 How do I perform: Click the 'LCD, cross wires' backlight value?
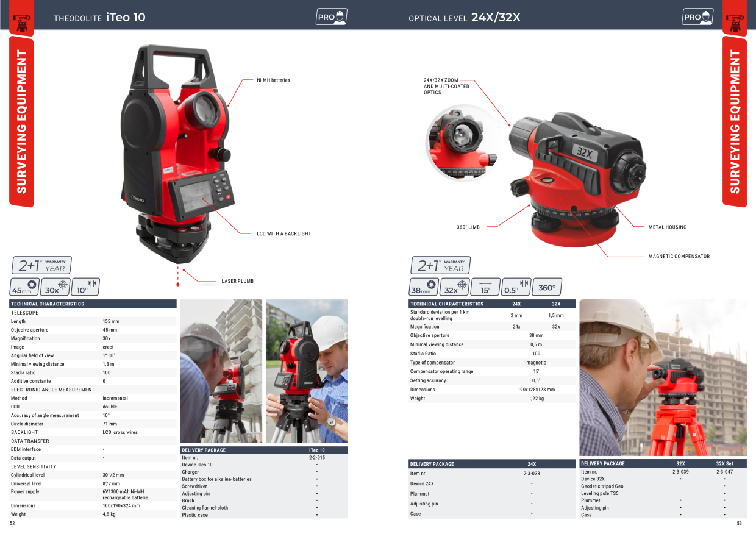coord(120,432)
